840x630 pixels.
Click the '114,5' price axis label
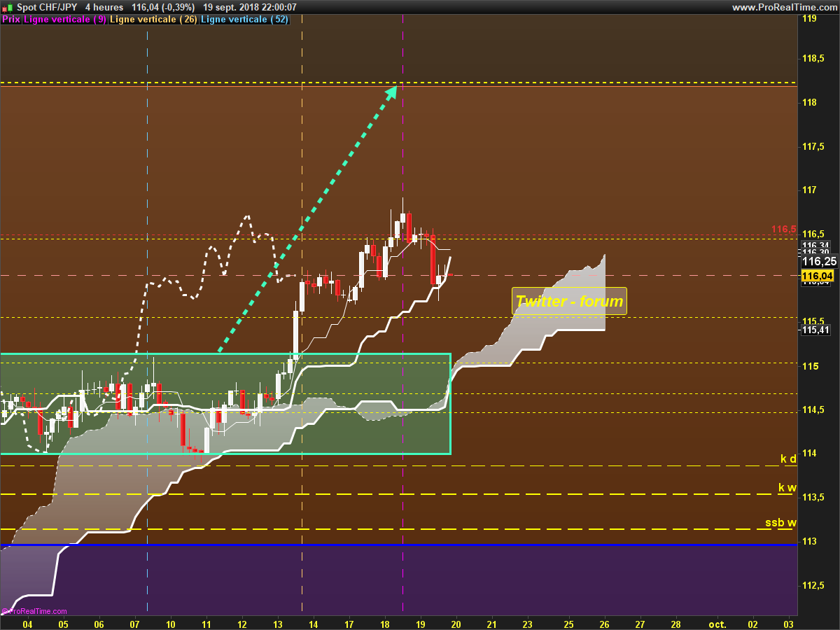(x=813, y=410)
